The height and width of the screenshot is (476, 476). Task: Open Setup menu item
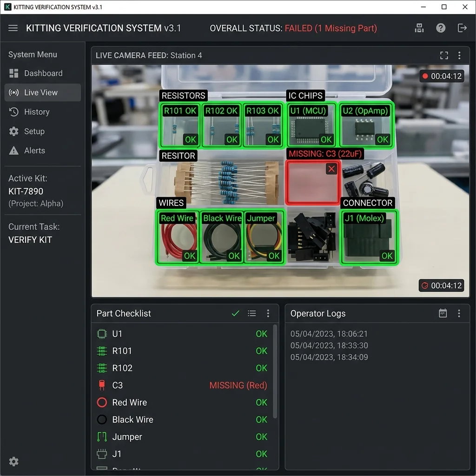click(42, 131)
